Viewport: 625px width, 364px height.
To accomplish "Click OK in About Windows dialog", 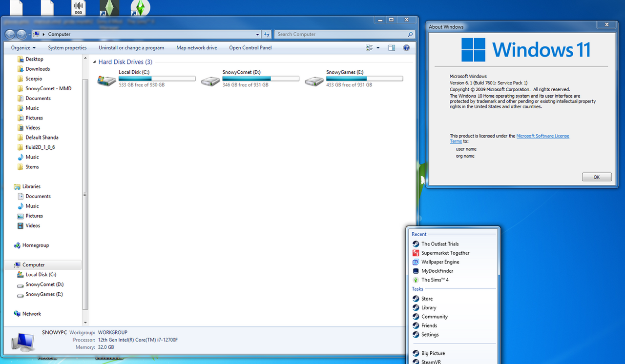I will point(597,177).
